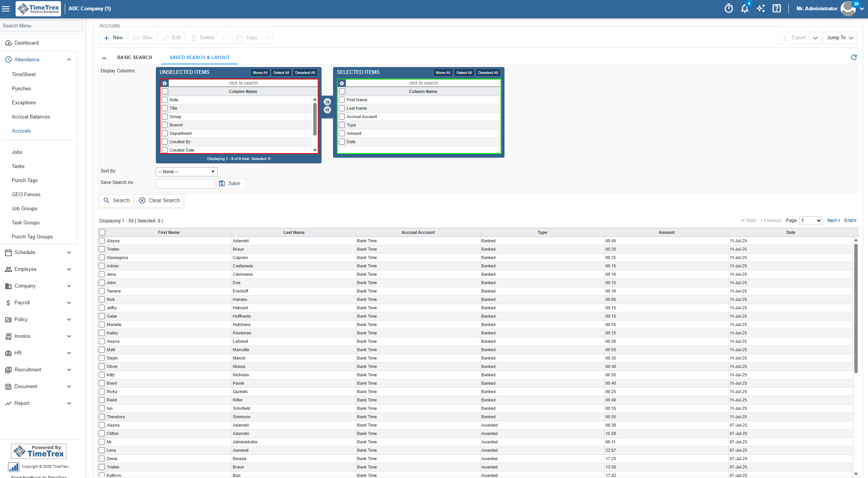Click the Search button

tap(117, 200)
